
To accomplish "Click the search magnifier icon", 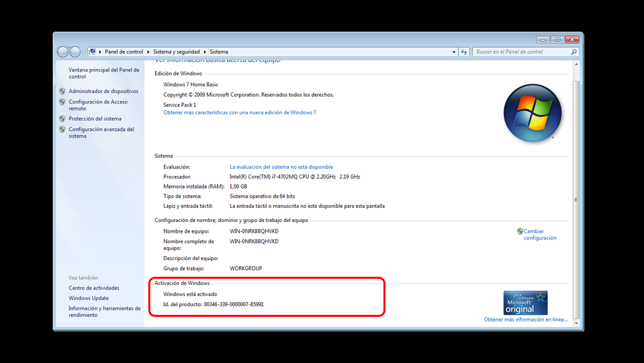I will pyautogui.click(x=574, y=51).
